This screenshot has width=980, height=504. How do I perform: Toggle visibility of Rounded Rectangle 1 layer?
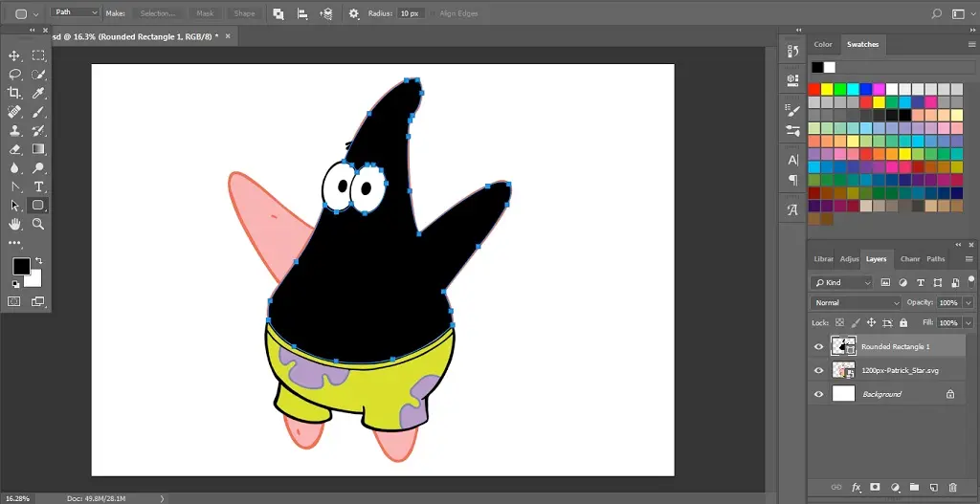click(x=819, y=346)
